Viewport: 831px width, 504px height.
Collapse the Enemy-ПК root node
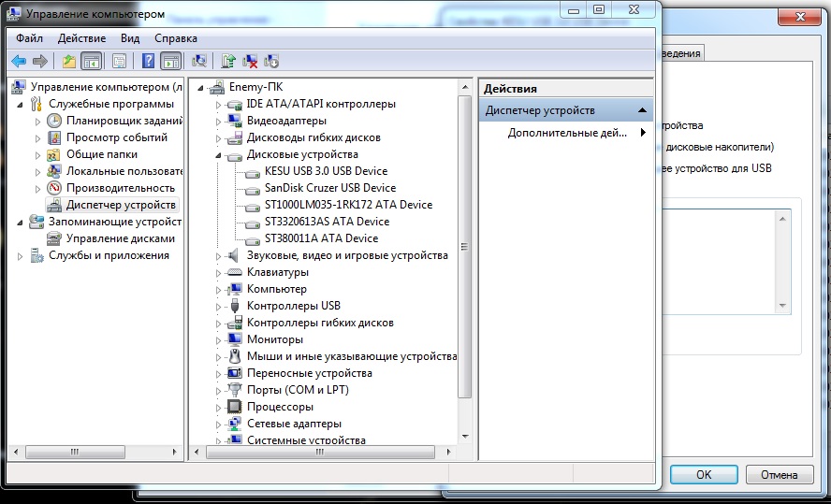[x=200, y=88]
